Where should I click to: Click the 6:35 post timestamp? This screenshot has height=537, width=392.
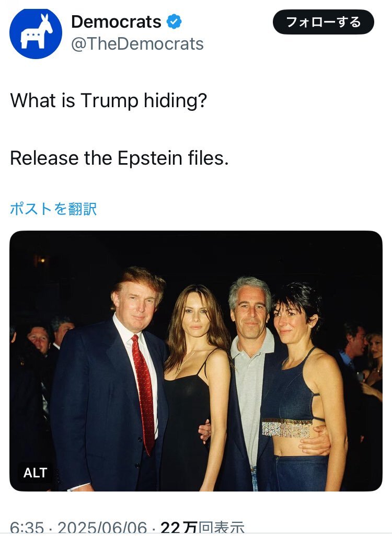click(x=27, y=528)
